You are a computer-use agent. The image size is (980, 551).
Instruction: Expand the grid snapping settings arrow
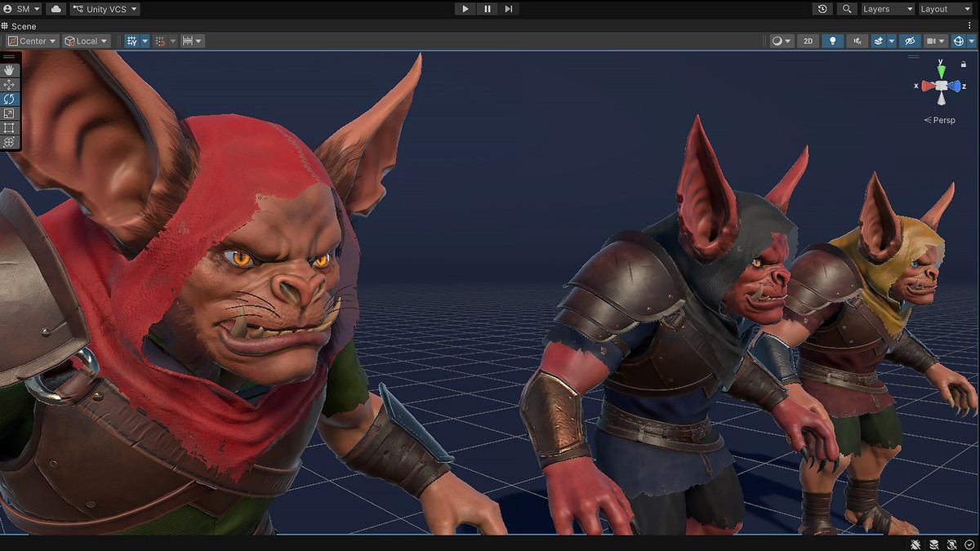coord(173,41)
